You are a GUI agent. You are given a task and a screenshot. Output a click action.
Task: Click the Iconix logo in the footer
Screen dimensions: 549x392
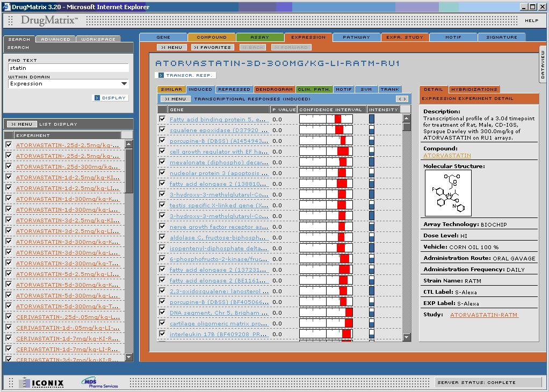[x=42, y=383]
